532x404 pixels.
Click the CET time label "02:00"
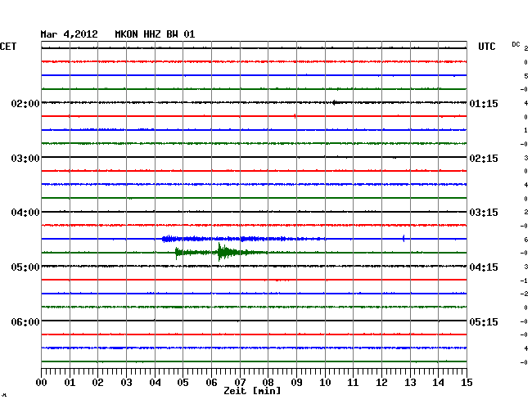pyautogui.click(x=25, y=103)
